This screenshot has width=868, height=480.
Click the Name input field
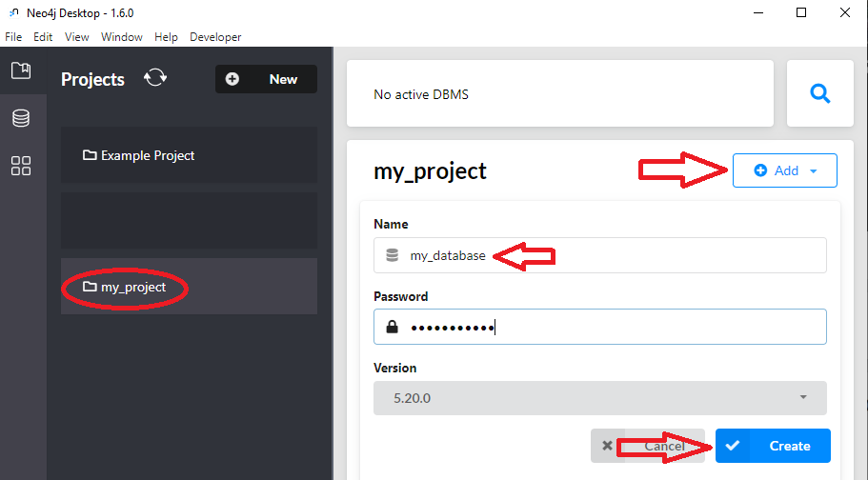[600, 255]
